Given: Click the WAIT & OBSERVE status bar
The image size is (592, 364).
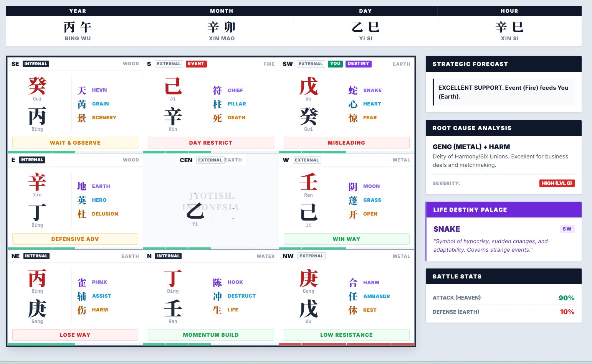Looking at the screenshot, I should [x=75, y=143].
